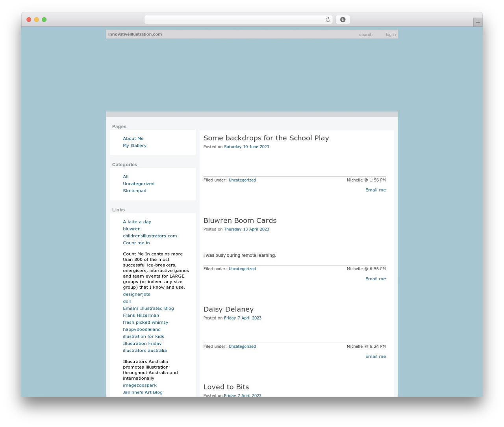Select the Sketchpad category
504x427 pixels.
(135, 191)
